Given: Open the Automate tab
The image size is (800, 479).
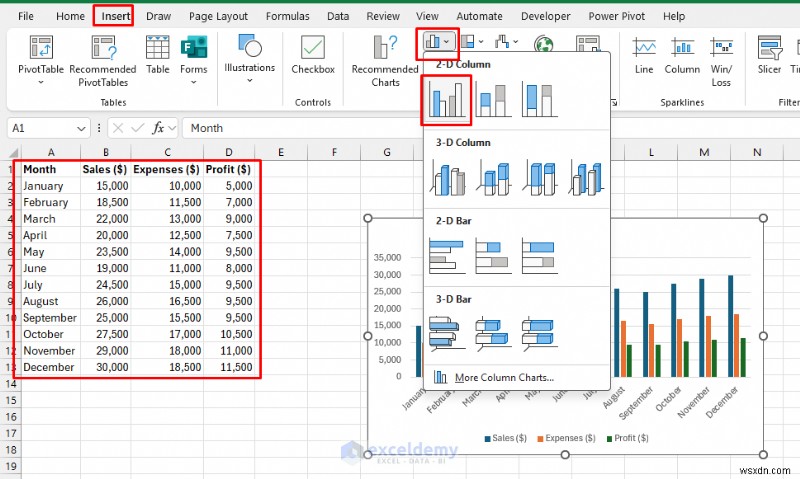Looking at the screenshot, I should [479, 16].
